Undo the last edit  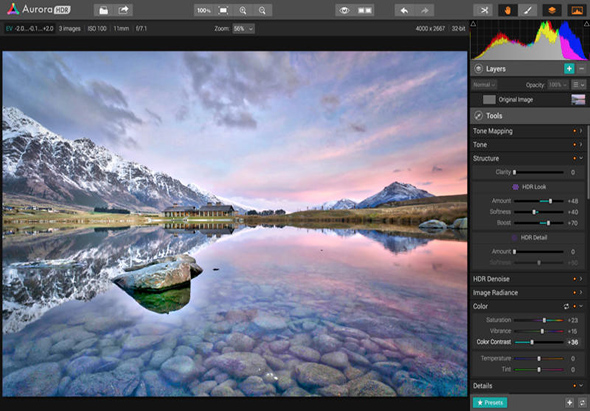click(404, 11)
